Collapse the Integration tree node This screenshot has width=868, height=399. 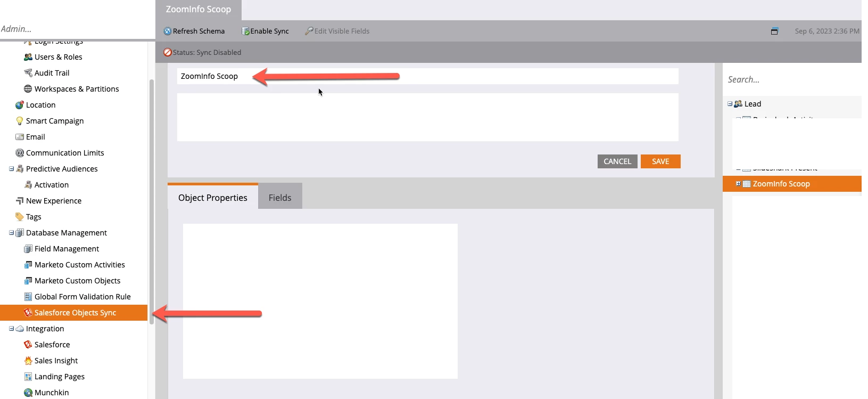click(12, 329)
